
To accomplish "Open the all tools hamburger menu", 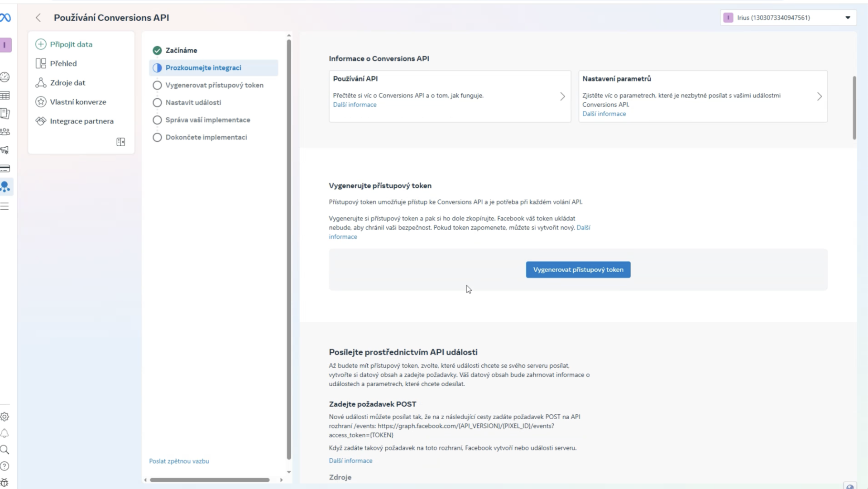I will [5, 206].
